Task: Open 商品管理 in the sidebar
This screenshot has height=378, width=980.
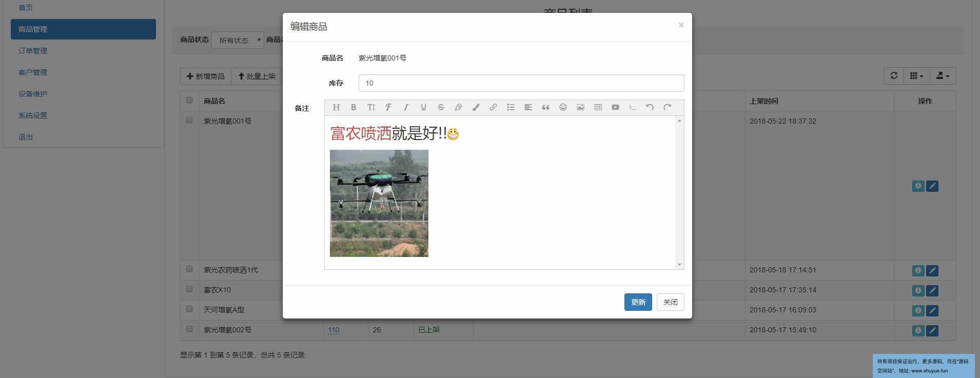Action: pyautogui.click(x=83, y=29)
